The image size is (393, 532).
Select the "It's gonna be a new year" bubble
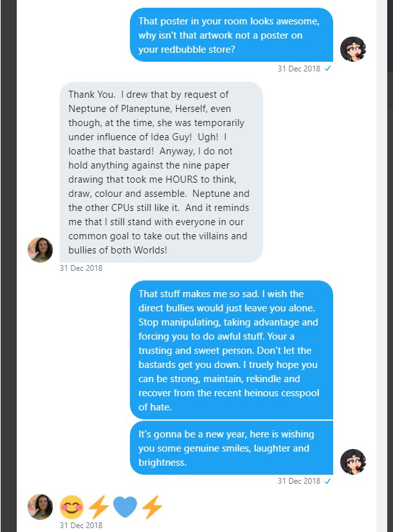coord(232,447)
